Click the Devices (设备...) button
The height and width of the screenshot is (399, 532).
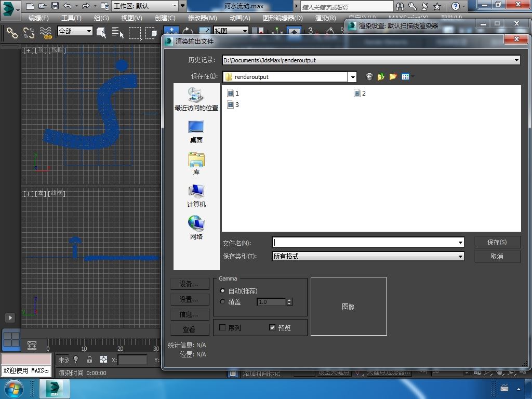tap(189, 284)
